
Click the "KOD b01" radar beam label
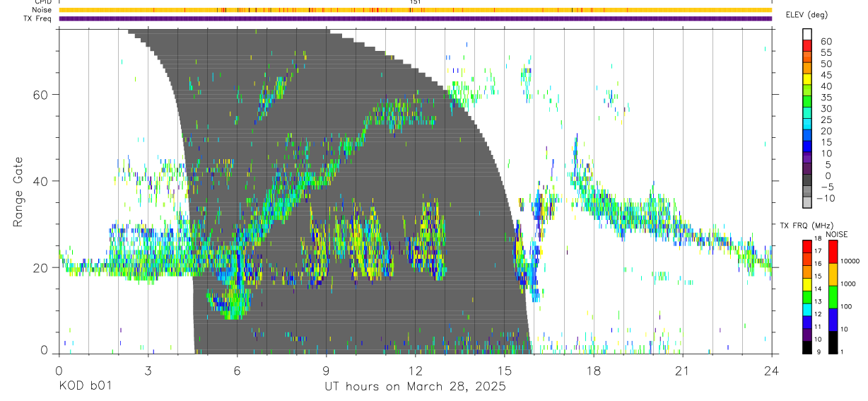84,387
